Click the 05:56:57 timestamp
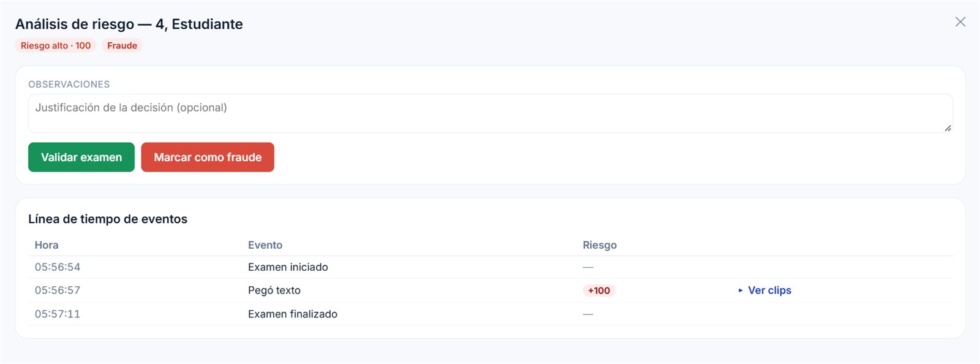The width and height of the screenshot is (980, 364). click(58, 290)
